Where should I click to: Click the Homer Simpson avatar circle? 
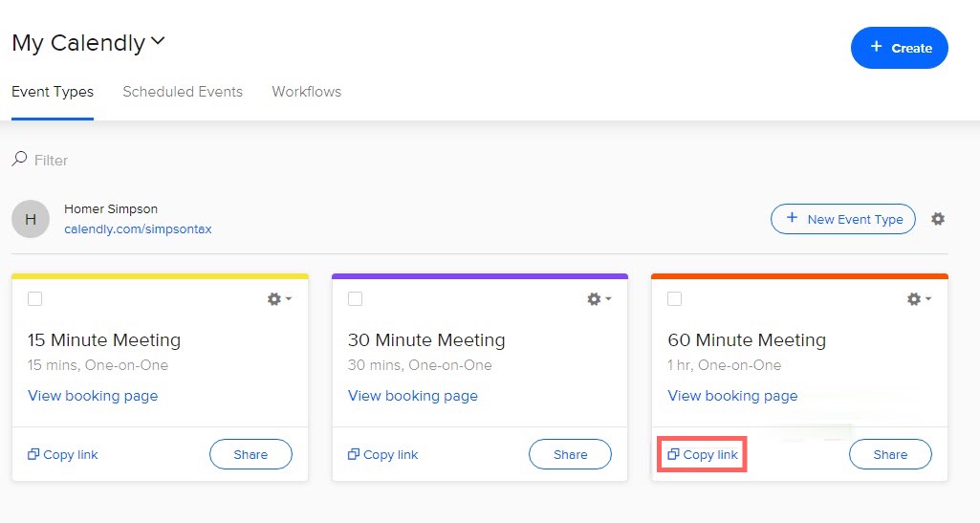pos(31,219)
